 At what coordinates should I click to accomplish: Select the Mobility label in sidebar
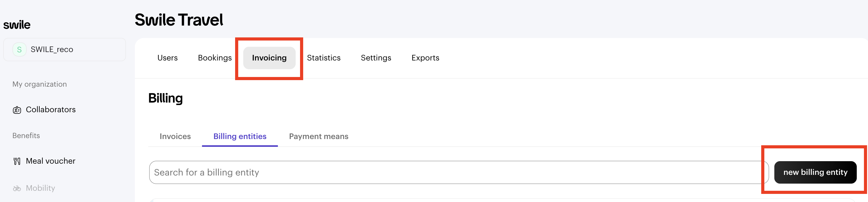(41, 188)
